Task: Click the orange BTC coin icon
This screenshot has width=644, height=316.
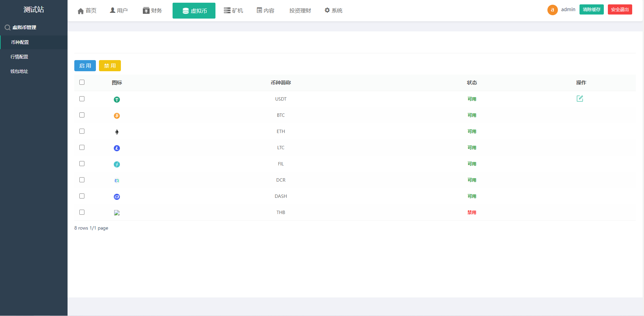Action: pyautogui.click(x=117, y=115)
